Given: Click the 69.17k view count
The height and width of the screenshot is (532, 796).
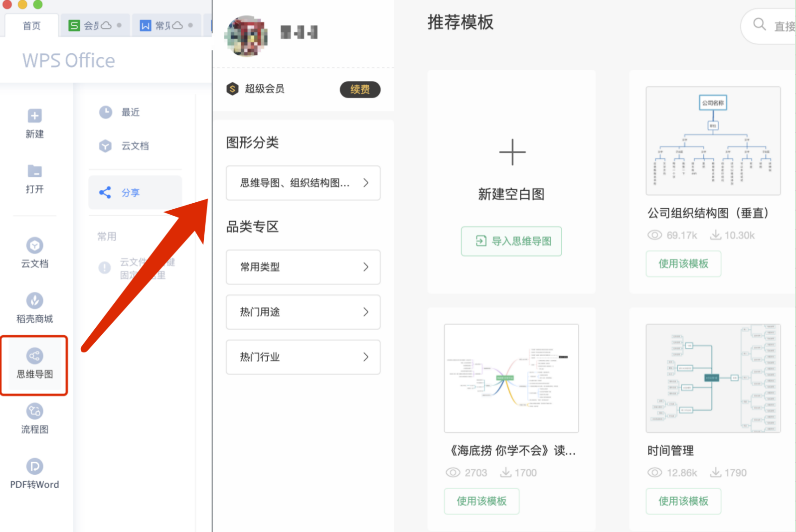Looking at the screenshot, I should click(682, 235).
